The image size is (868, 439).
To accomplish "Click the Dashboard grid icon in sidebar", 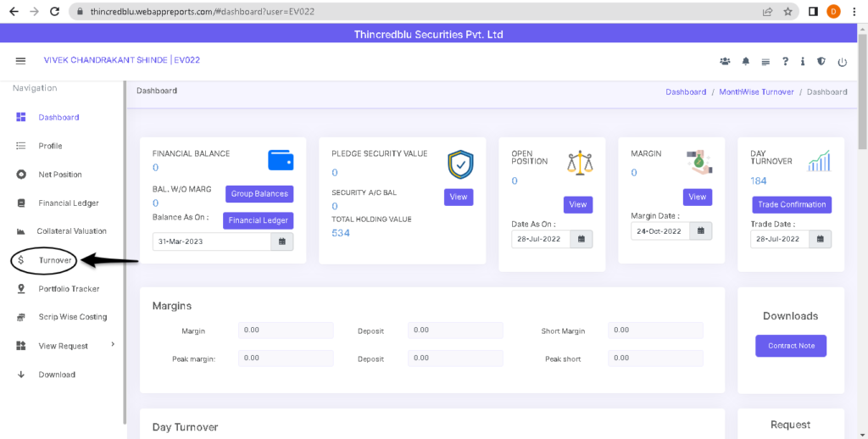I will click(x=21, y=117).
